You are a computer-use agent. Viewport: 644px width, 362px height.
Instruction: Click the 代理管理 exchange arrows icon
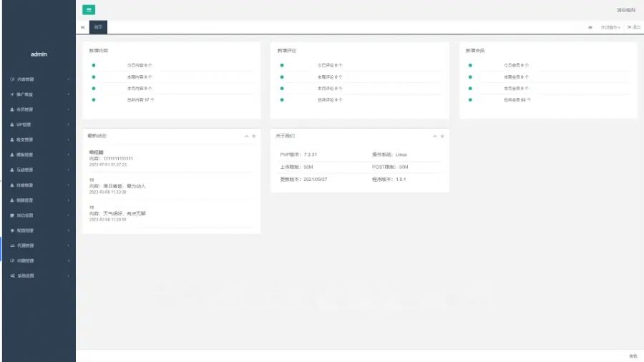coord(12,245)
